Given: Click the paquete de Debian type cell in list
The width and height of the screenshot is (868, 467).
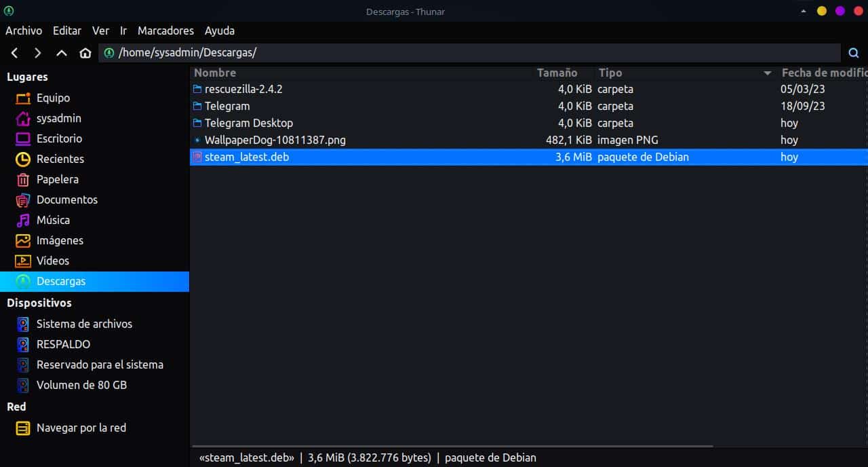Looking at the screenshot, I should [643, 157].
